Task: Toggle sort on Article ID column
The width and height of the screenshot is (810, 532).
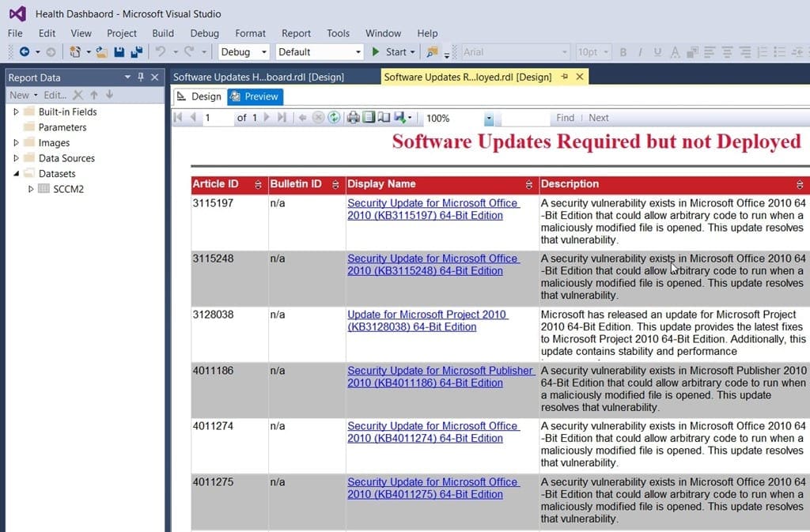Action: pyautogui.click(x=259, y=185)
